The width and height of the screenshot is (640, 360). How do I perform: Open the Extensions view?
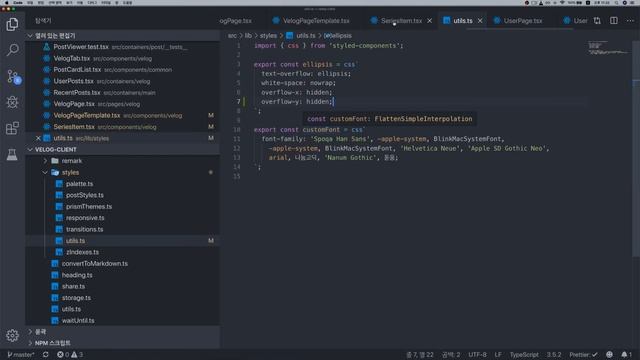click(12, 128)
